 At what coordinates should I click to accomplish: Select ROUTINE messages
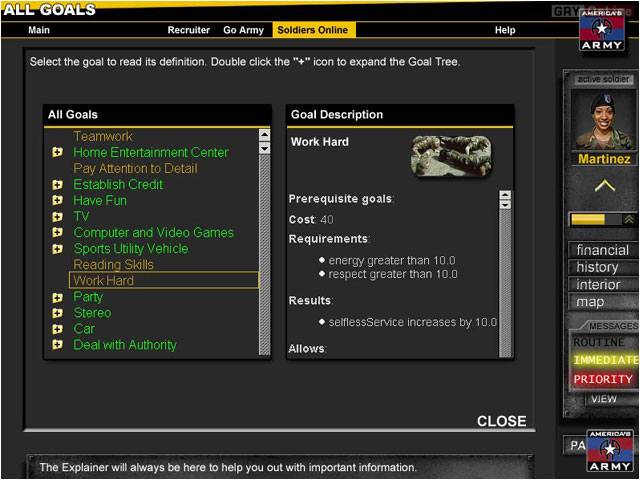599,342
